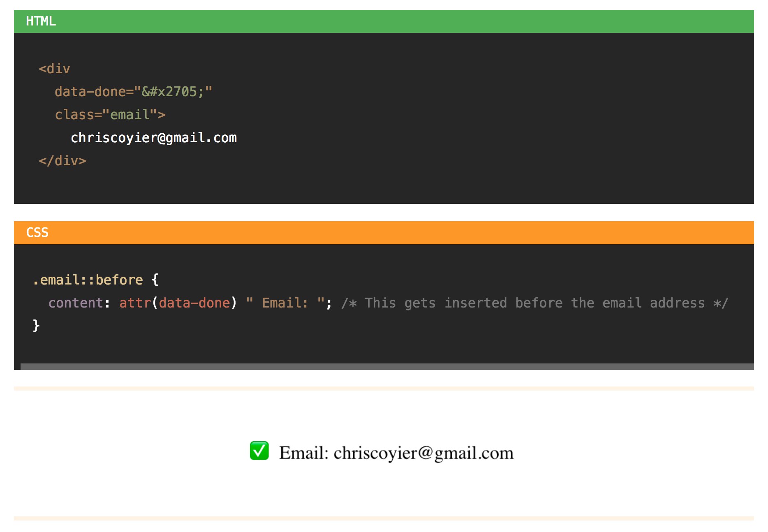
Task: Click 'chriscoyier@gmail.com' in the HTML code
Action: 154,138
